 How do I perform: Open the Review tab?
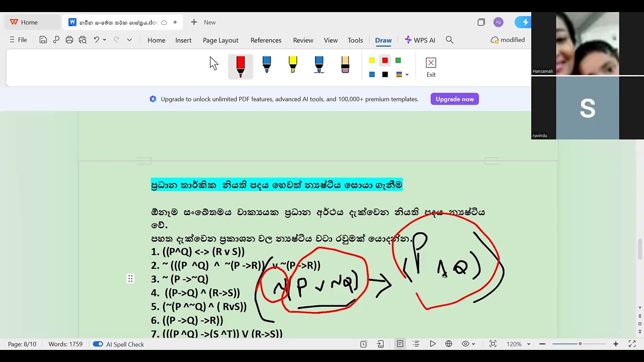[303, 40]
